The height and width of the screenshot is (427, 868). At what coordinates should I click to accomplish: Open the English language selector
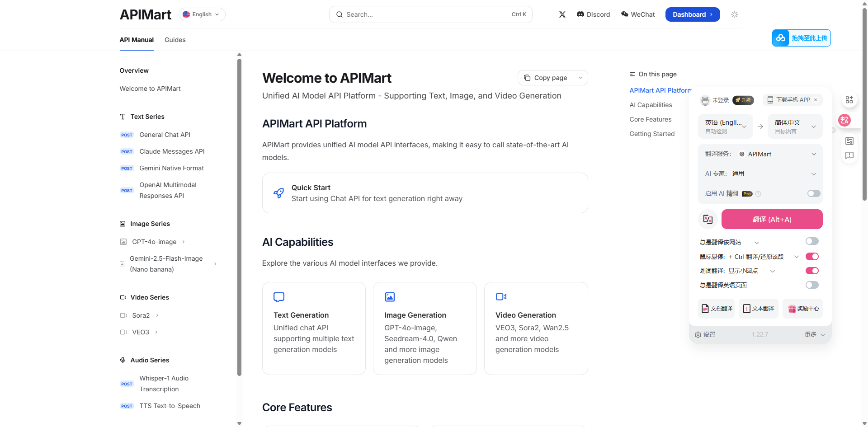(202, 14)
